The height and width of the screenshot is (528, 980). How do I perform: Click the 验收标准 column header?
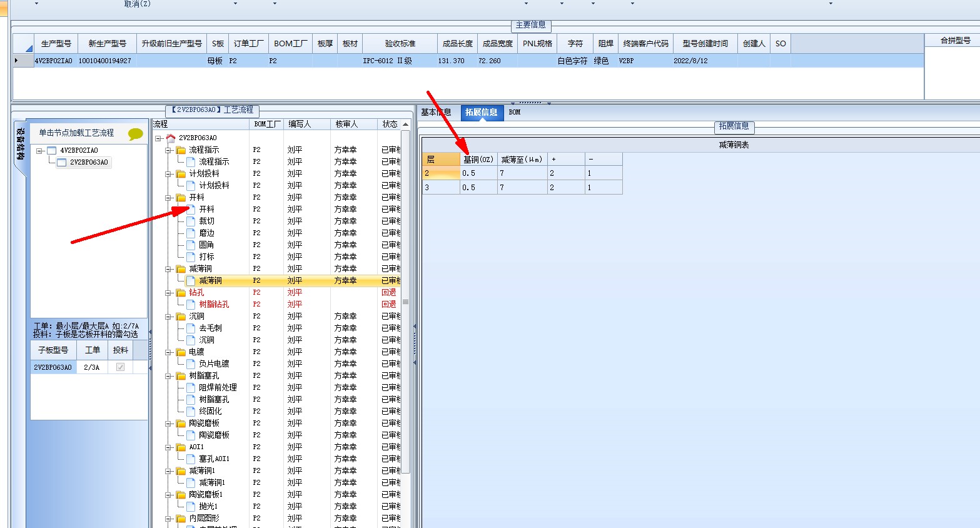click(400, 43)
